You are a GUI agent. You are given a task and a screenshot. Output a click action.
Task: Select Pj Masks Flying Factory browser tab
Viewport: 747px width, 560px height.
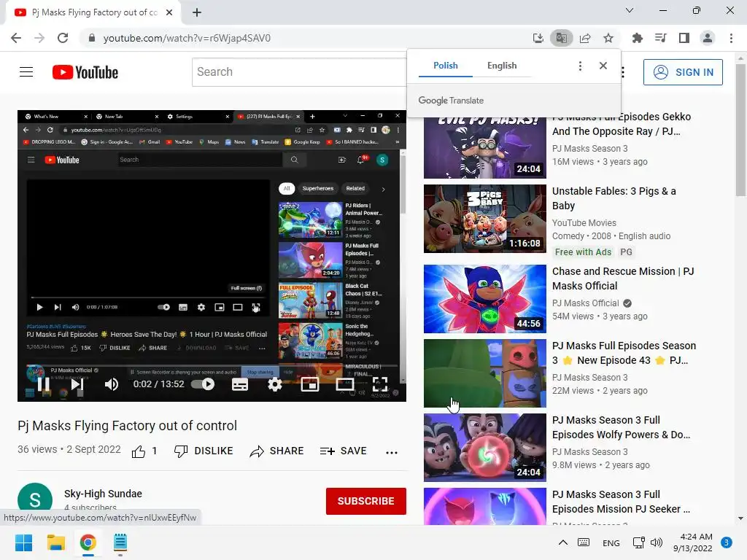point(93,12)
